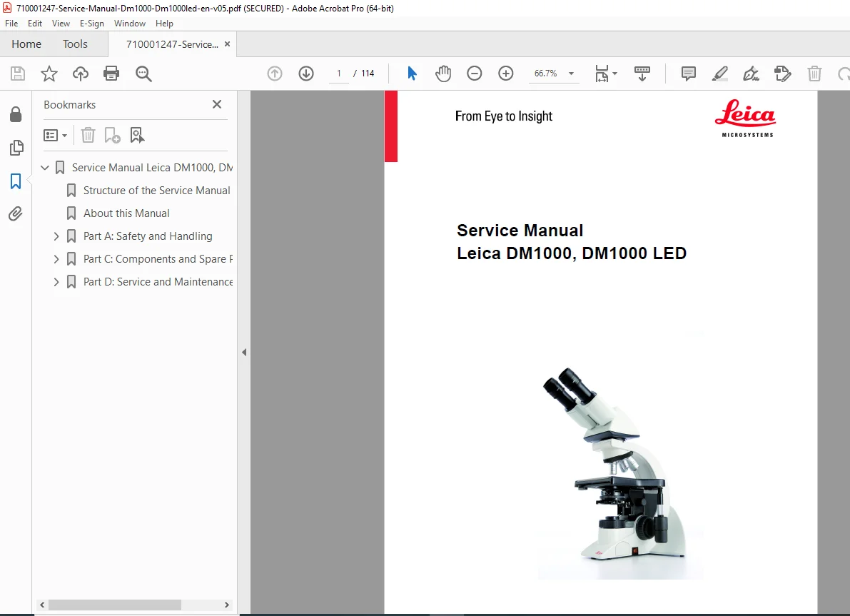Viewport: 850px width, 616px height.
Task: Expand Part C: Components and Spare Parts
Action: (56, 259)
